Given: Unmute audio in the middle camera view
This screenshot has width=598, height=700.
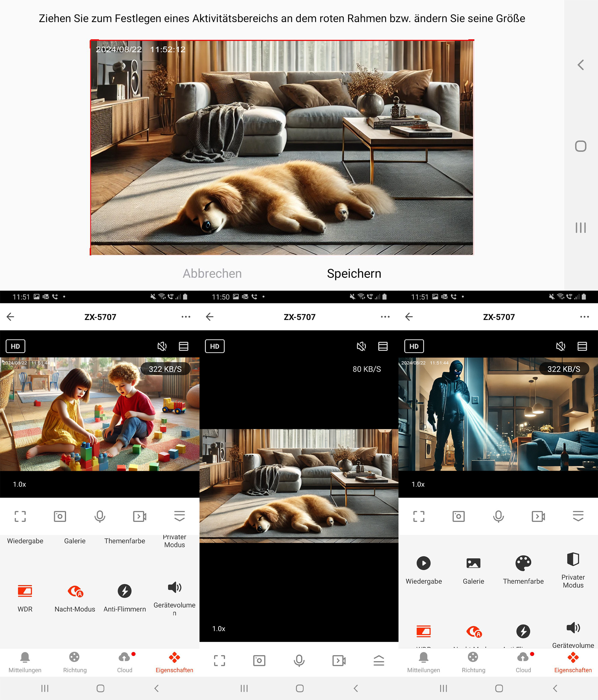Looking at the screenshot, I should tap(361, 346).
